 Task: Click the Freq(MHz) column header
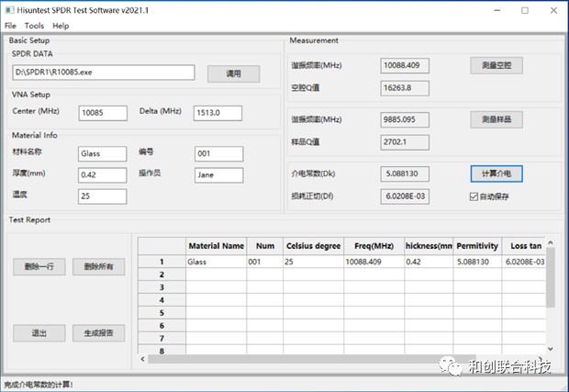point(374,246)
